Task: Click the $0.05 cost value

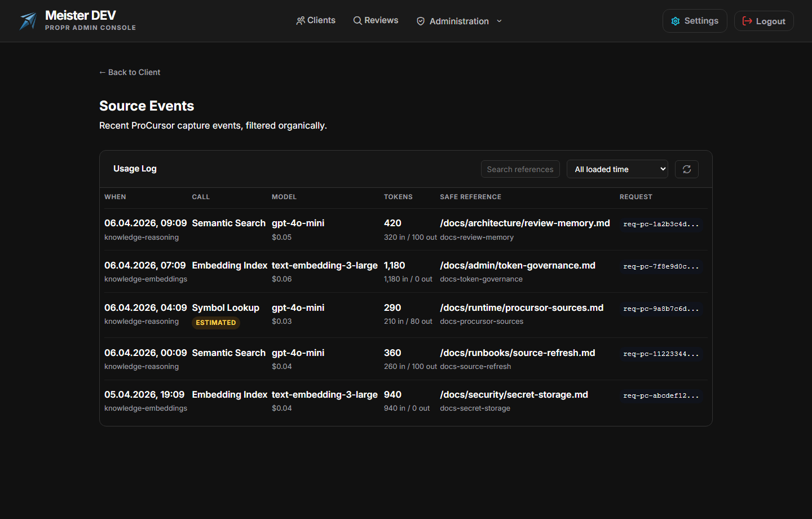Action: point(282,237)
